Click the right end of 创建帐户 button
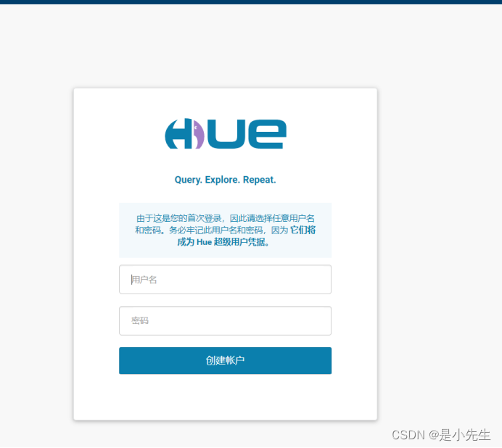This screenshot has height=448, width=502. tap(325, 360)
